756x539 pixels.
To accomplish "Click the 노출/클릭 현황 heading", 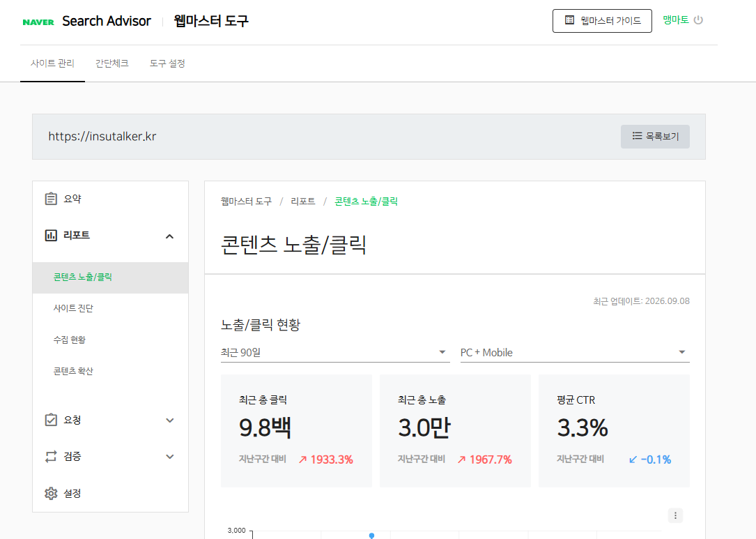I will (261, 325).
